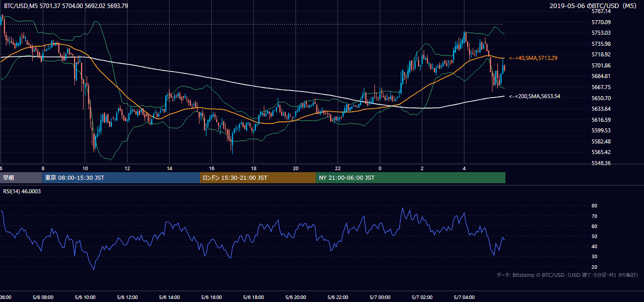Click the 5/6 12:00 time label
Image resolution: width=644 pixels, height=302 pixels.
tap(127, 297)
